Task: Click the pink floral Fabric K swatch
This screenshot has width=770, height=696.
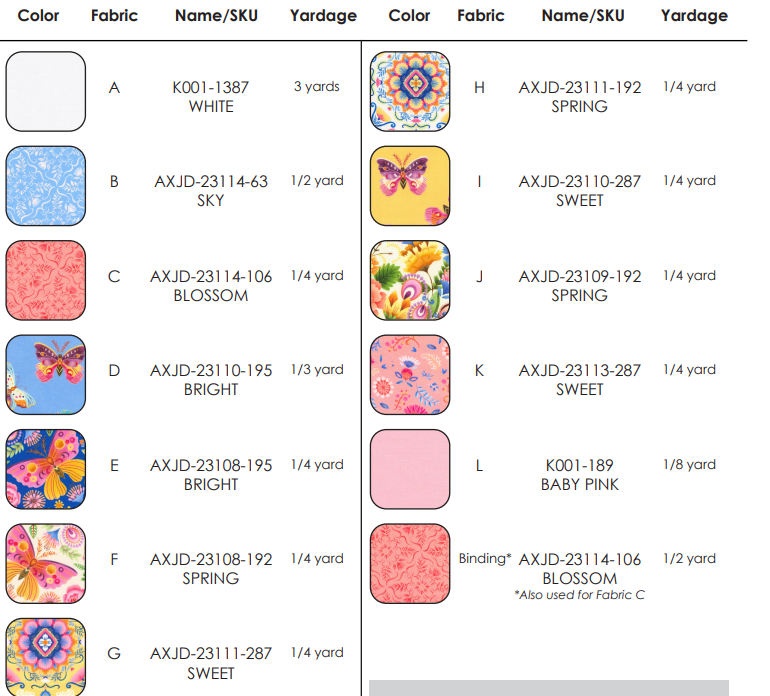Action: 410,375
